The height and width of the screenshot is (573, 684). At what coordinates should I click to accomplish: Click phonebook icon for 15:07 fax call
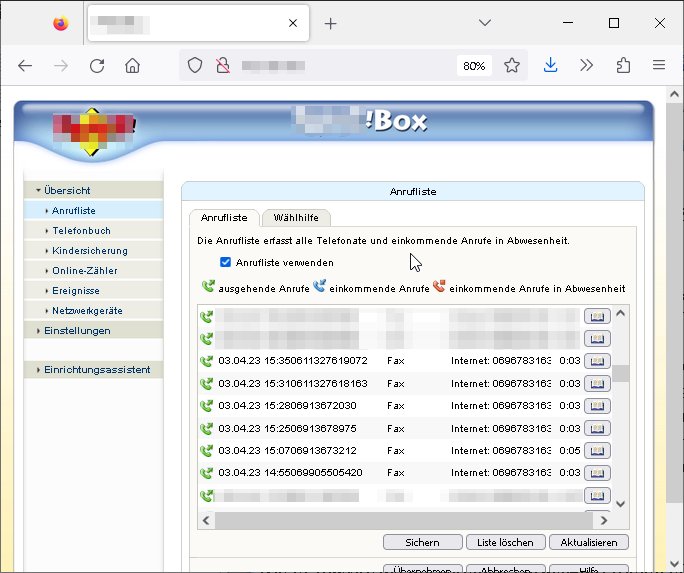(x=596, y=450)
